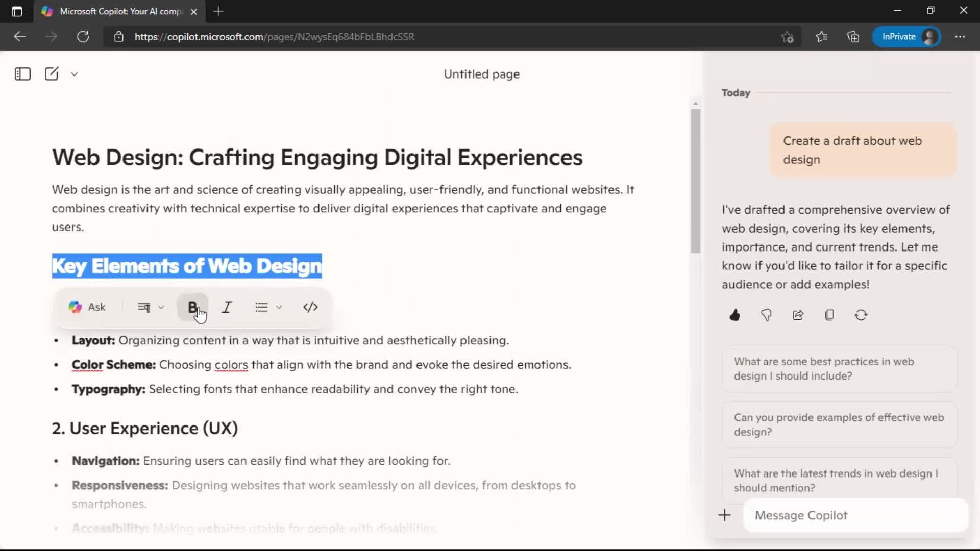Click the document vertical scrollbar thumb
Screen dimensions: 980x551
click(695, 181)
